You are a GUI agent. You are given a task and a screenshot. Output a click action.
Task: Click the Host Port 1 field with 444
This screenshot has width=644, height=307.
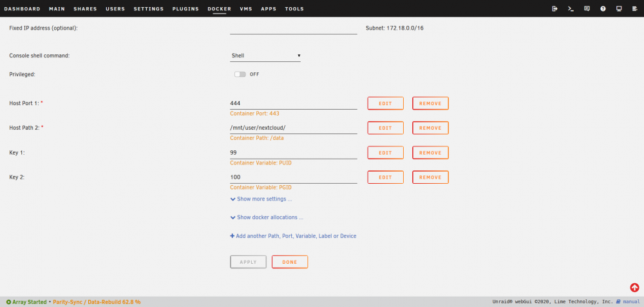pos(294,103)
